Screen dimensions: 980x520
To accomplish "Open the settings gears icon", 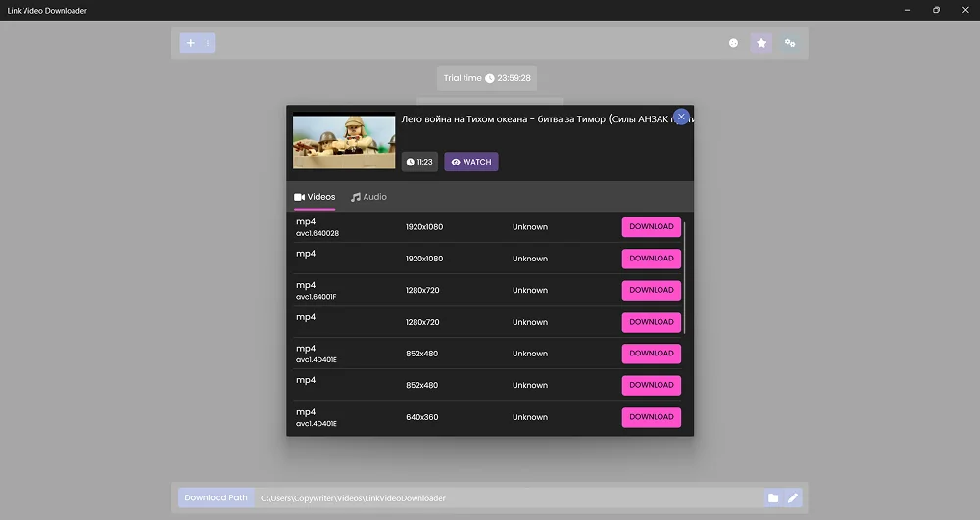I will pos(790,43).
